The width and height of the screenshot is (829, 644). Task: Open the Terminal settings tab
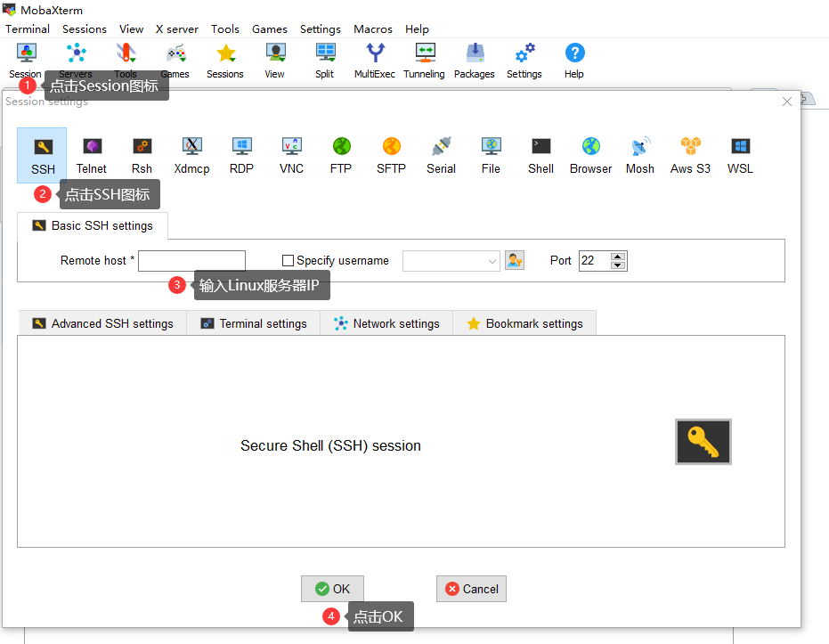(x=254, y=323)
